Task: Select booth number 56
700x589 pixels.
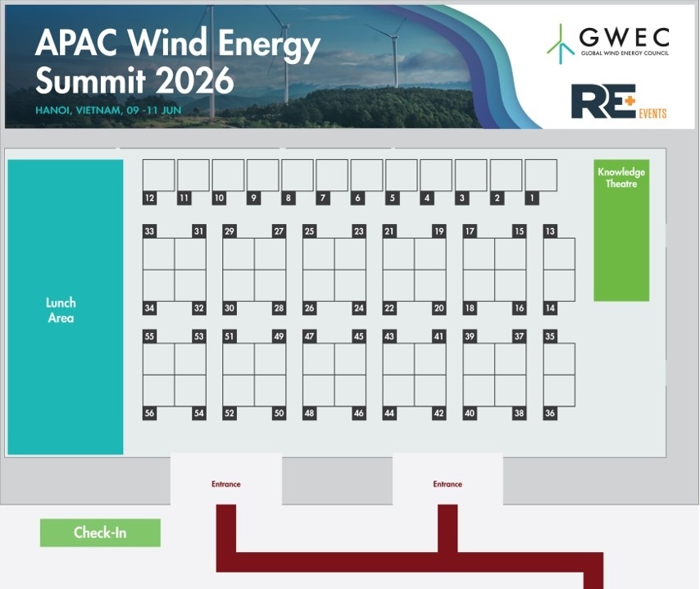Action: 149,414
